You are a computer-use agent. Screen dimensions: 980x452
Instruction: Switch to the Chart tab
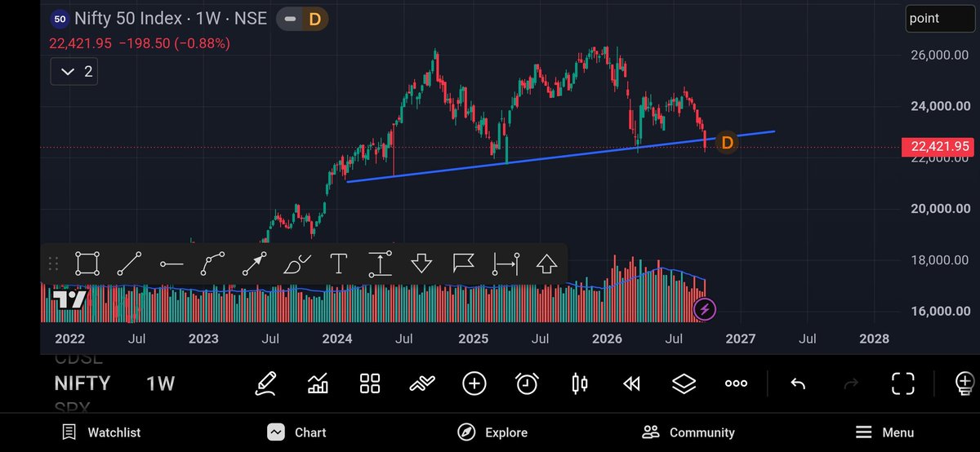(296, 432)
